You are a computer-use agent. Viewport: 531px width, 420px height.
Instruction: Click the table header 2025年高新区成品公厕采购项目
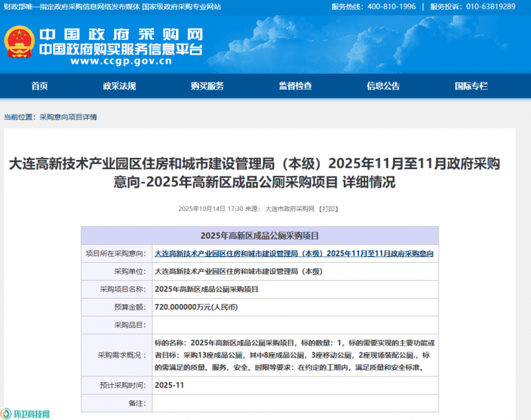click(260, 236)
